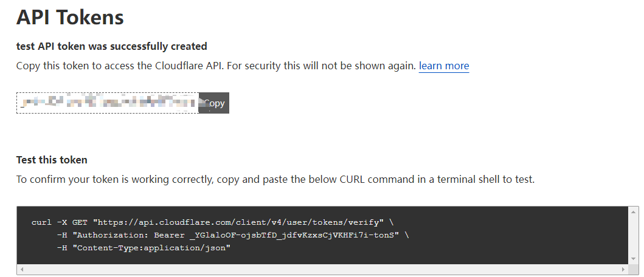This screenshot has width=644, height=277.
Task: Click the To confirm your token paragraph
Action: 275,180
